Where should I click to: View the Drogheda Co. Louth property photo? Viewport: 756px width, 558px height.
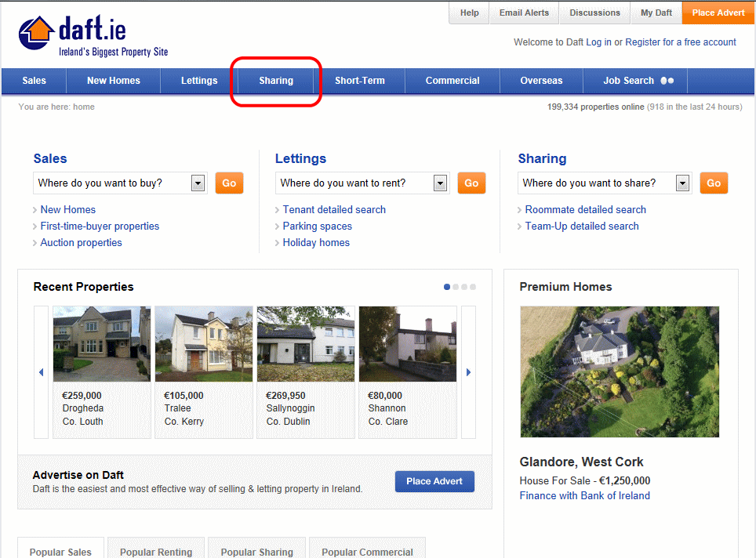(x=102, y=344)
